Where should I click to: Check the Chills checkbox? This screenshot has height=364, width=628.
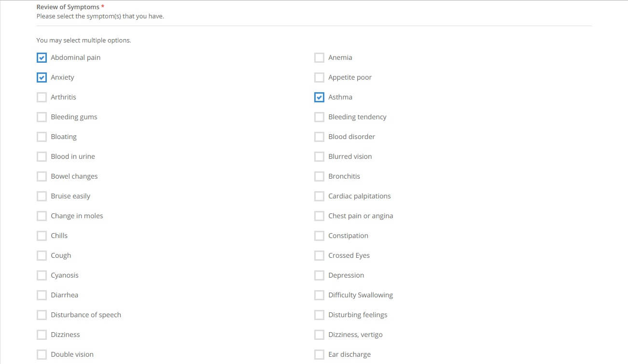[42, 236]
